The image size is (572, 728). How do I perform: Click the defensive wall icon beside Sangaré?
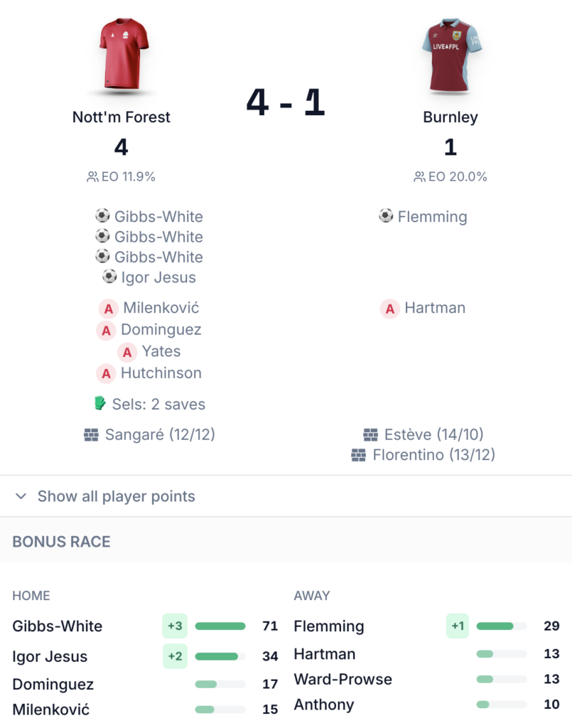point(91,435)
